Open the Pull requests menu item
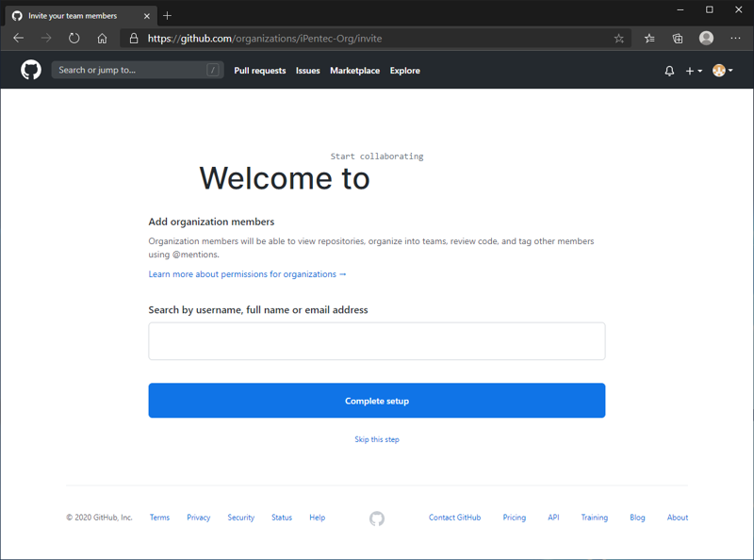This screenshot has width=754, height=560. [260, 70]
